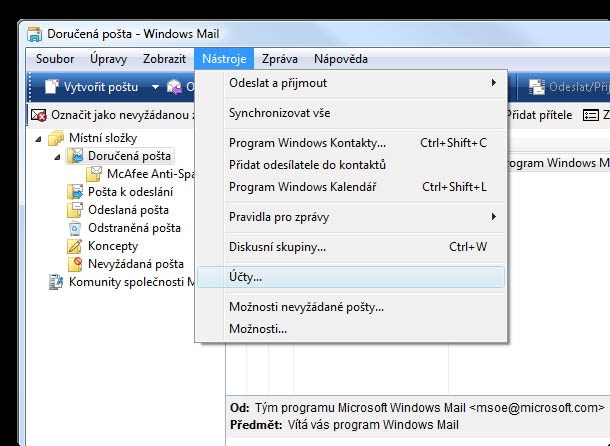Choose Účty... in Nástroje menu
This screenshot has width=610, height=446.
tap(351, 277)
